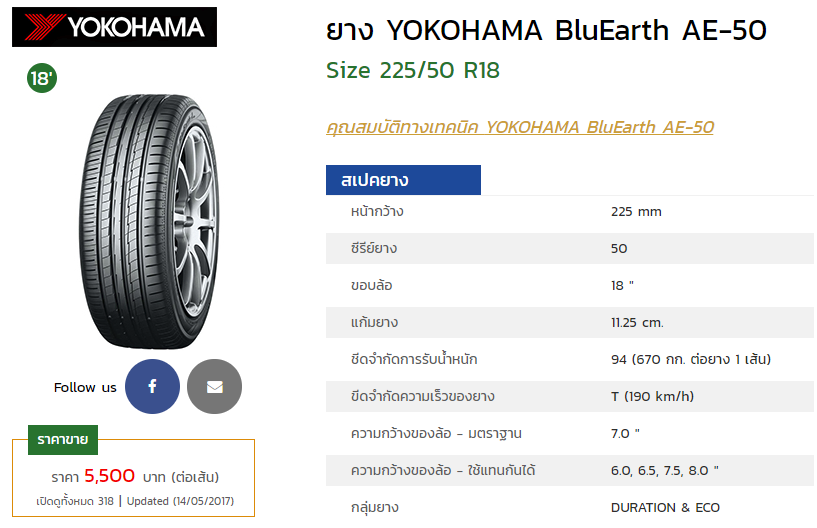Select the ซีรี่ย์ยาง row
Viewport: 817px width, 528px height.
(570, 248)
